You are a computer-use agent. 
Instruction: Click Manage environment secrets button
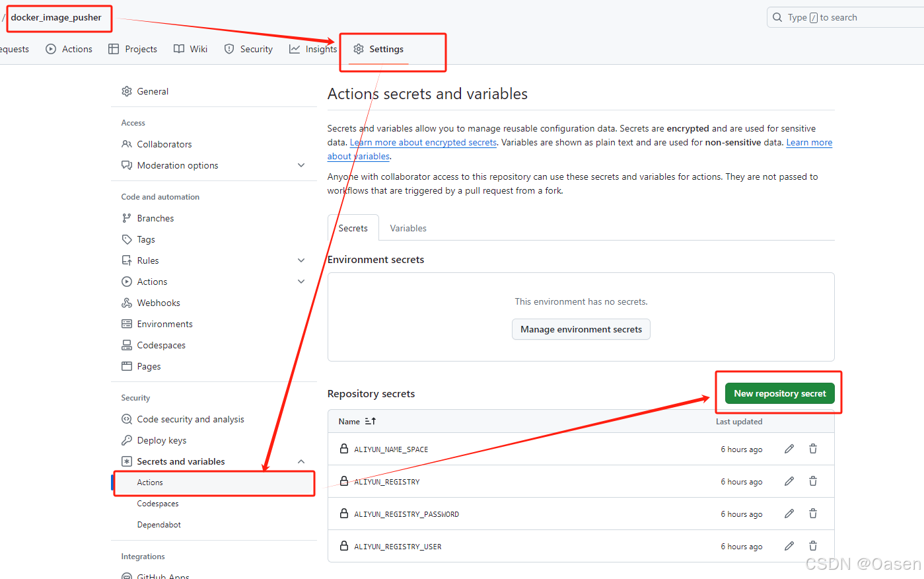[581, 329]
